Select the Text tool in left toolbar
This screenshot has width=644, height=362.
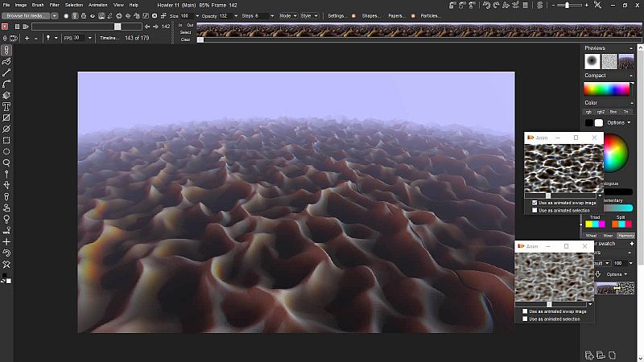pyautogui.click(x=6, y=106)
